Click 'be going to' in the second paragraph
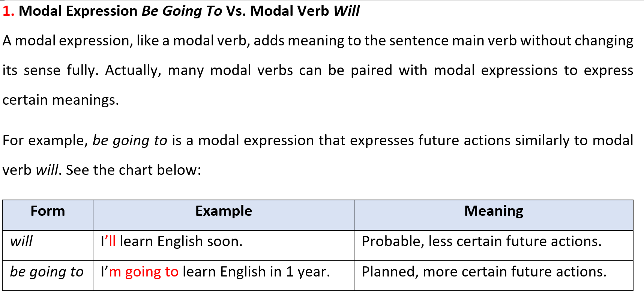 (130, 141)
